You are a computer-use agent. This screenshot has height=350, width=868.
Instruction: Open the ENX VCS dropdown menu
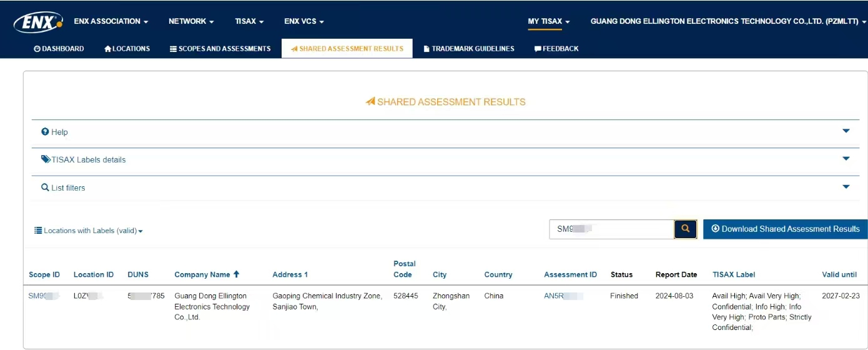tap(304, 21)
